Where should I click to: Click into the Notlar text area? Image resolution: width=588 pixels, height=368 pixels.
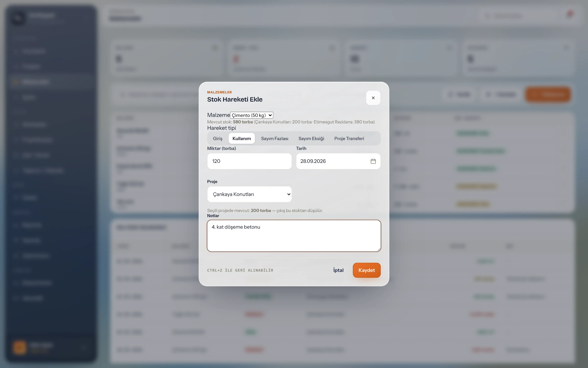click(294, 236)
